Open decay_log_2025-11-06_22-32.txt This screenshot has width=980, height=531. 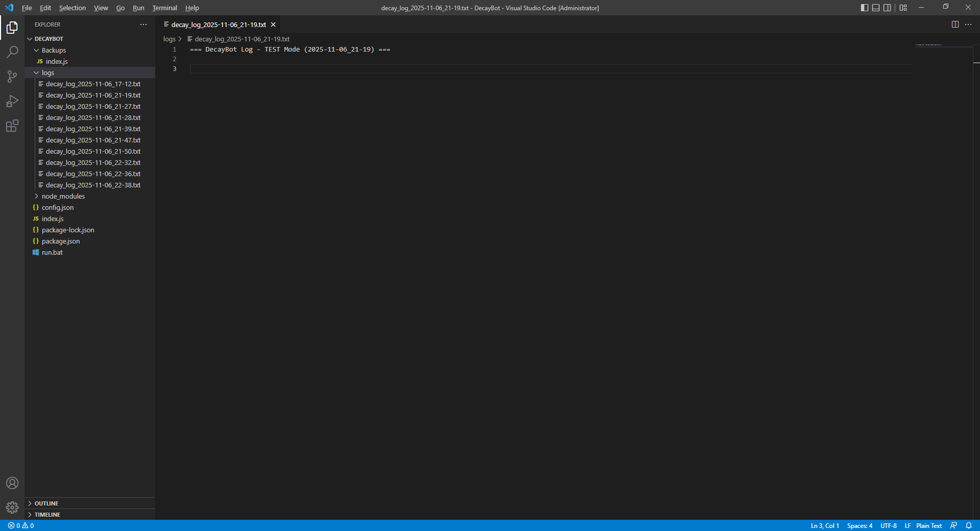pyautogui.click(x=90, y=162)
